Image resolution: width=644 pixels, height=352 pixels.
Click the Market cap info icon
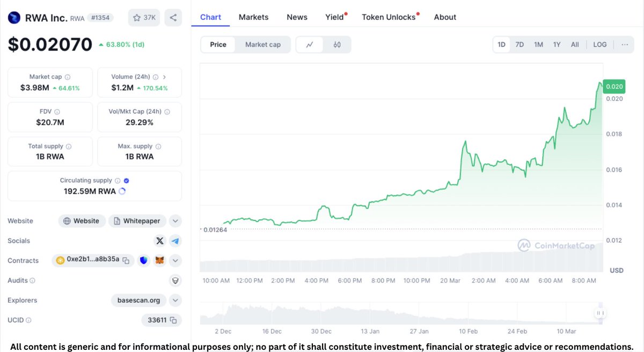tap(67, 77)
